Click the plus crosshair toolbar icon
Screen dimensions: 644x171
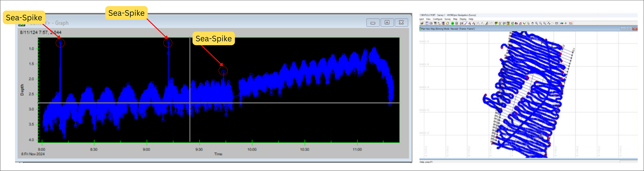coord(566,23)
